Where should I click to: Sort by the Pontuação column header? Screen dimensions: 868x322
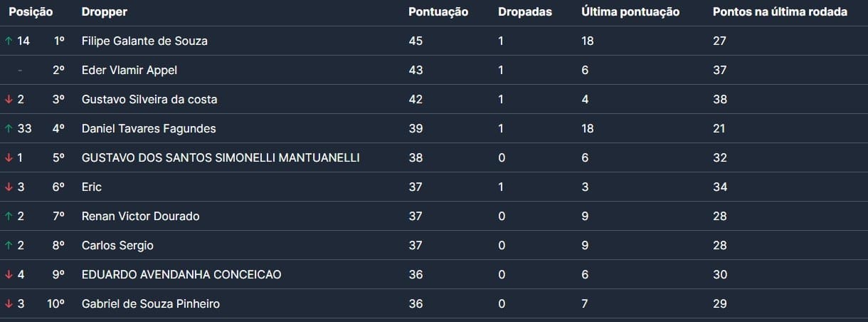[x=438, y=12]
